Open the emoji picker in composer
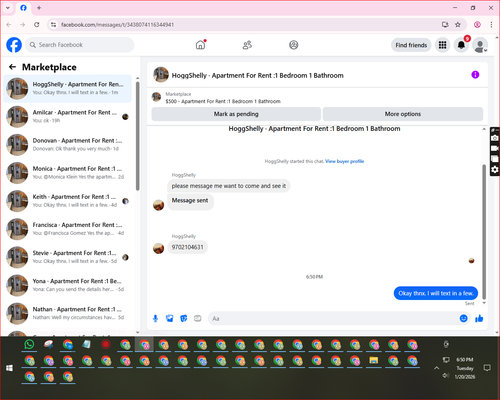Image resolution: width=500 pixels, height=400 pixels. [463, 318]
